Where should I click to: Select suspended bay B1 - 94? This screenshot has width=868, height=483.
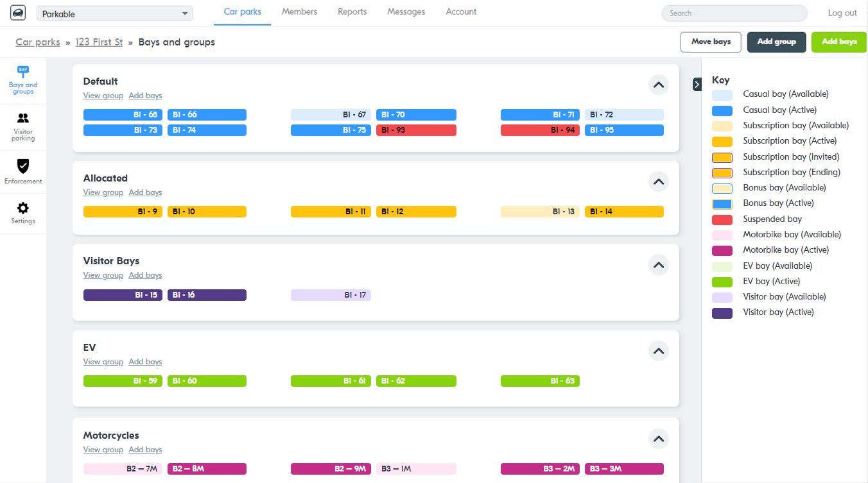click(540, 130)
